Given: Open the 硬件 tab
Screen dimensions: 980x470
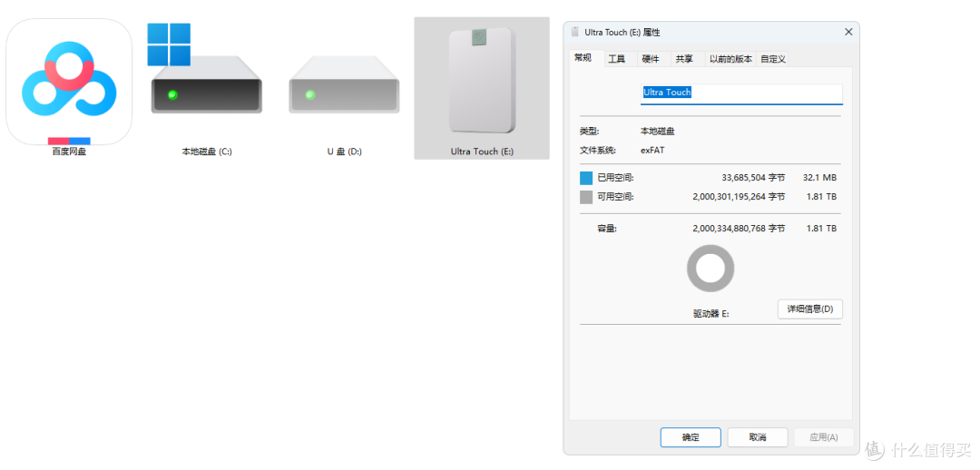Looking at the screenshot, I should coord(651,59).
